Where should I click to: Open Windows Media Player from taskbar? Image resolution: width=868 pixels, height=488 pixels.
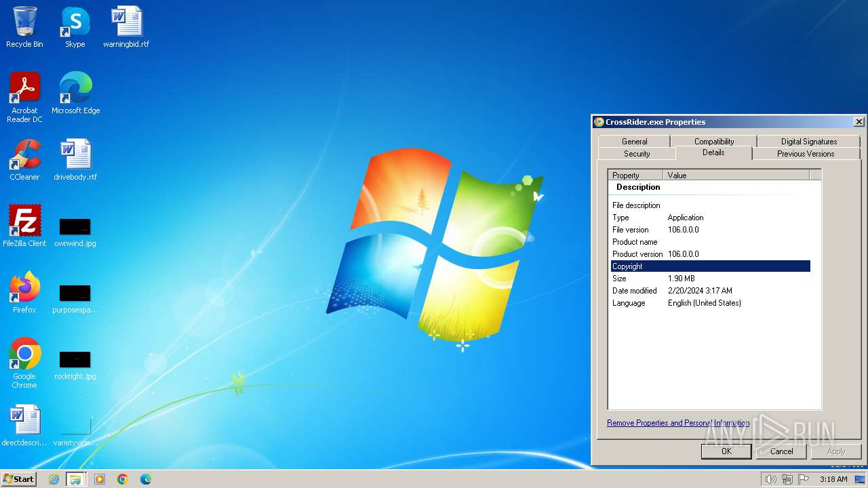click(x=100, y=479)
